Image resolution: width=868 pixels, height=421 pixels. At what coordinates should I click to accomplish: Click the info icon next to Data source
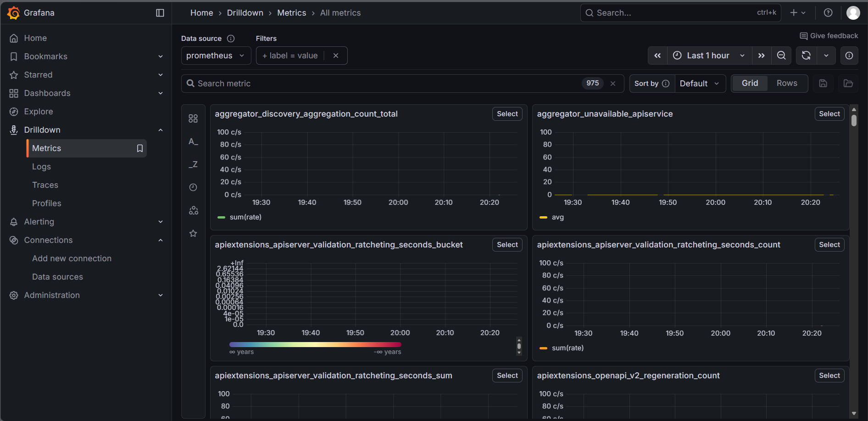(x=231, y=39)
